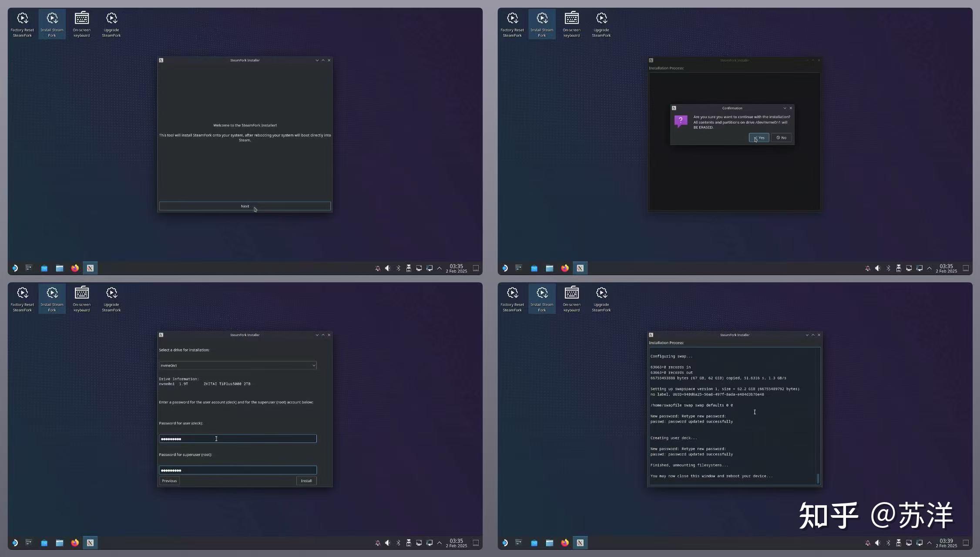Click Next on the installer welcome screen

coord(245,206)
